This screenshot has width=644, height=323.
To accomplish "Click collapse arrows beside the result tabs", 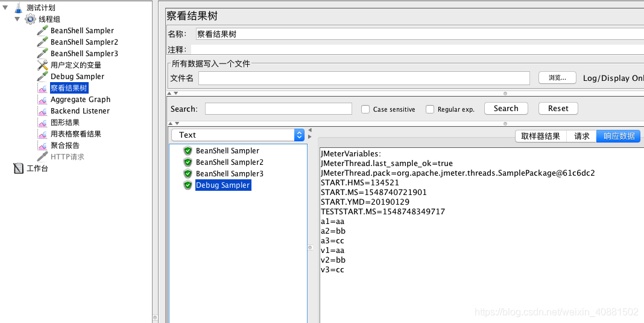I will (310, 133).
